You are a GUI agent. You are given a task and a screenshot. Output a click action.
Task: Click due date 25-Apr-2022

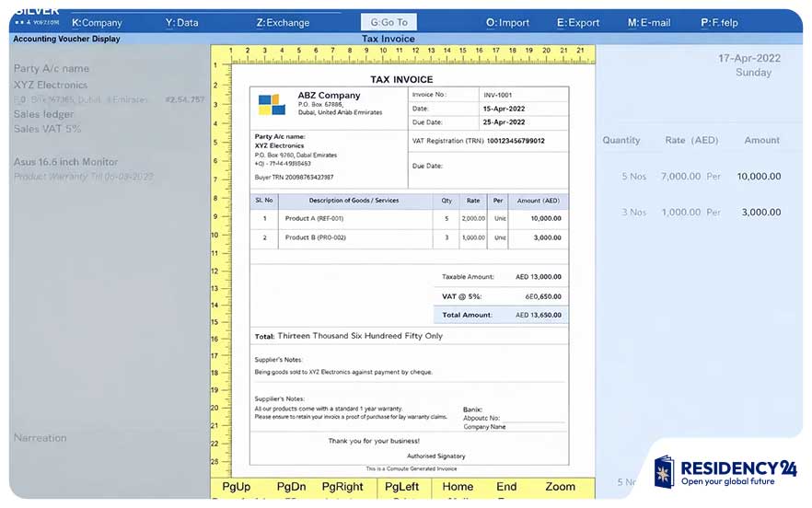tap(504, 122)
